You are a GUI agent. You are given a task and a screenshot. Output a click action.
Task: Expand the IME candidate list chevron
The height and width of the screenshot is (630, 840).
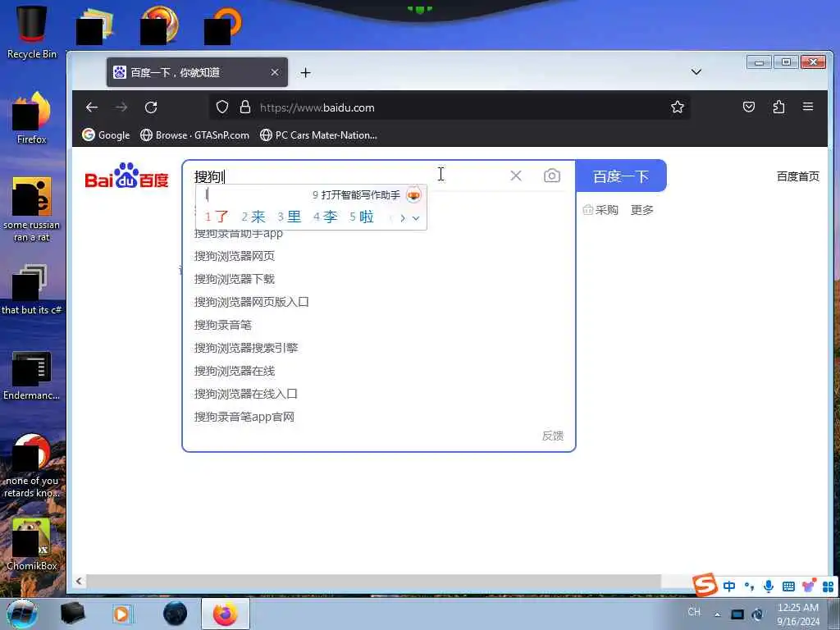(x=416, y=218)
